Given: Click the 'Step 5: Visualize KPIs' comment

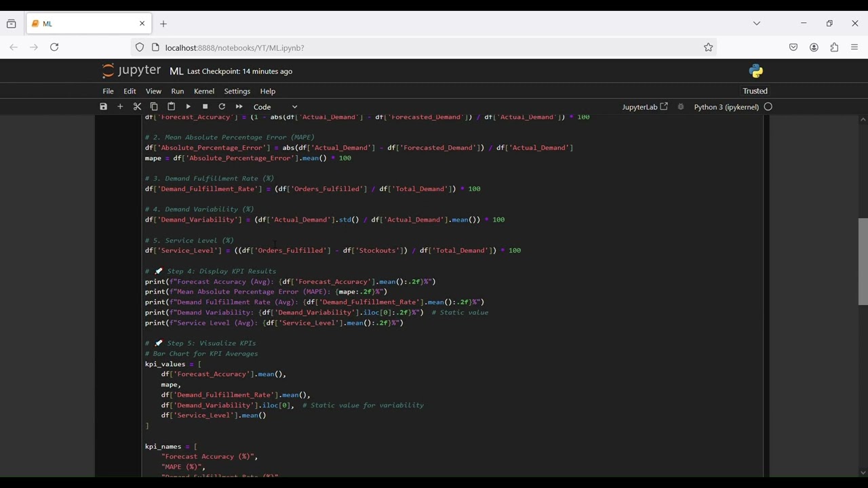Looking at the screenshot, I should (201, 344).
